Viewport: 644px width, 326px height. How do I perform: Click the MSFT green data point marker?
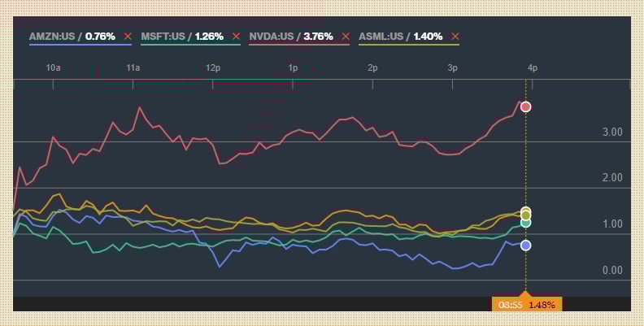(x=526, y=223)
